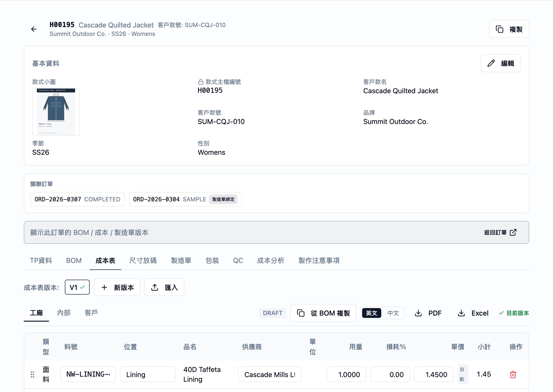Open the 包裝 tab
This screenshot has height=392, width=553.
pos(212,261)
